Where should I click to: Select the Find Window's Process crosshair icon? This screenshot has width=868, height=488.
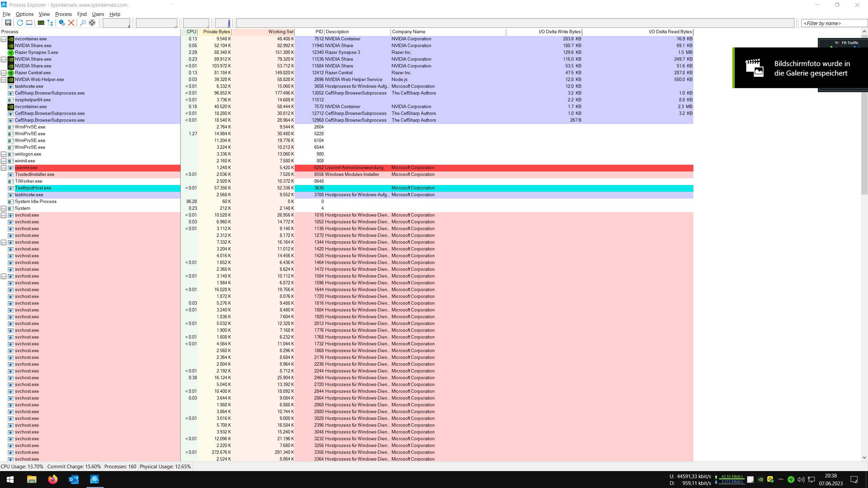click(x=92, y=23)
